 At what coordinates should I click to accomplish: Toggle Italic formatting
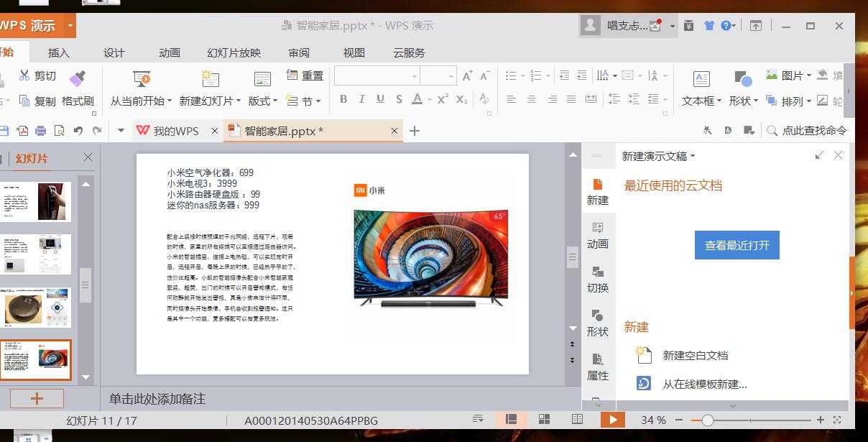click(361, 99)
